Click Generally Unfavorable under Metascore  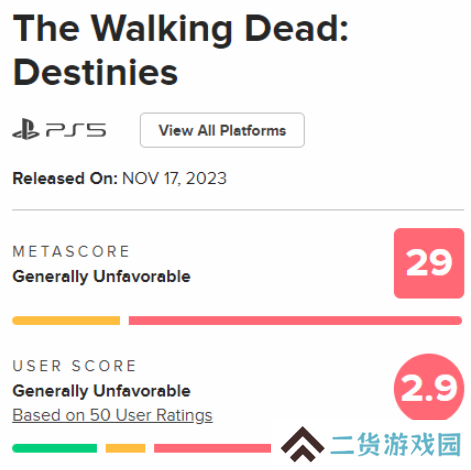point(101,277)
